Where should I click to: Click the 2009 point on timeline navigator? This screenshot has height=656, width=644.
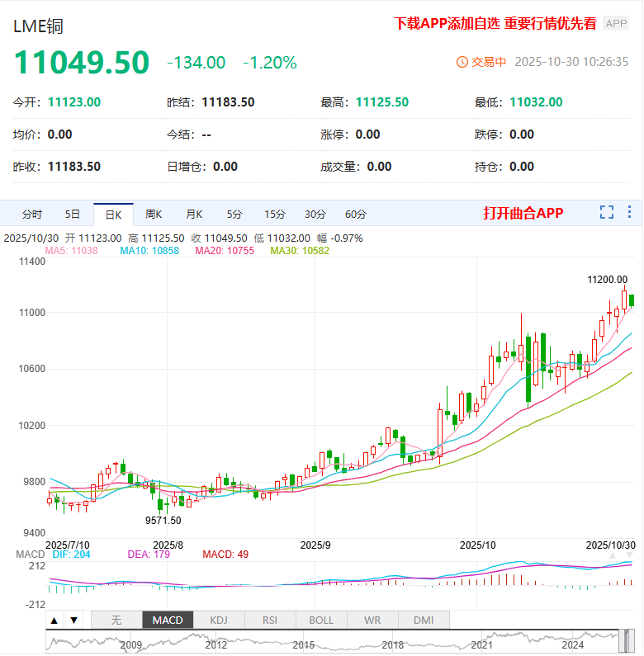coord(131,645)
